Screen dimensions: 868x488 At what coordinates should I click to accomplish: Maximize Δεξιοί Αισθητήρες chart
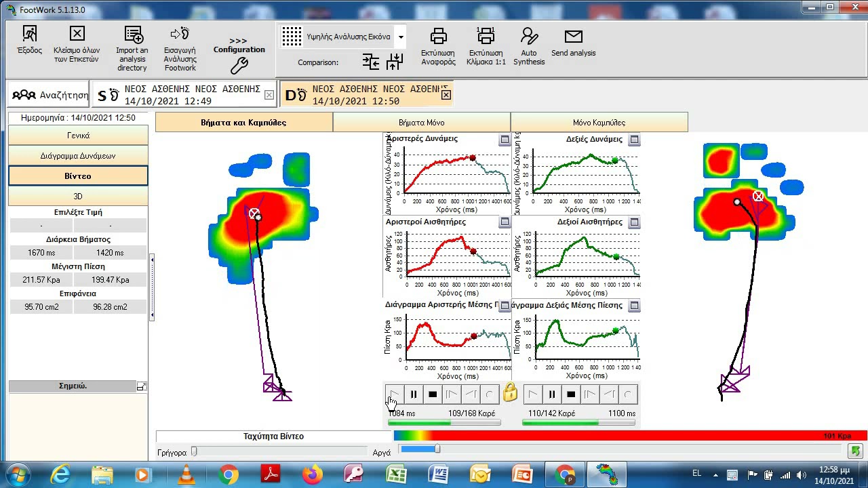click(x=634, y=222)
